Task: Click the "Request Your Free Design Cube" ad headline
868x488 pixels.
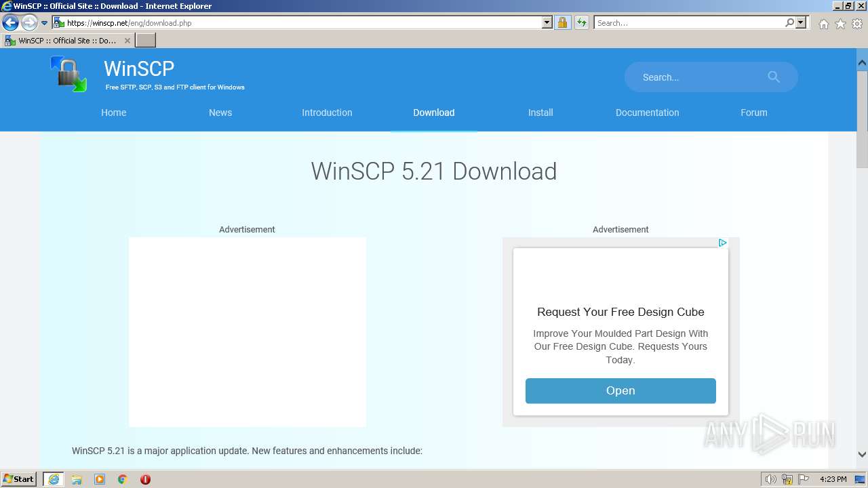Action: pyautogui.click(x=620, y=312)
